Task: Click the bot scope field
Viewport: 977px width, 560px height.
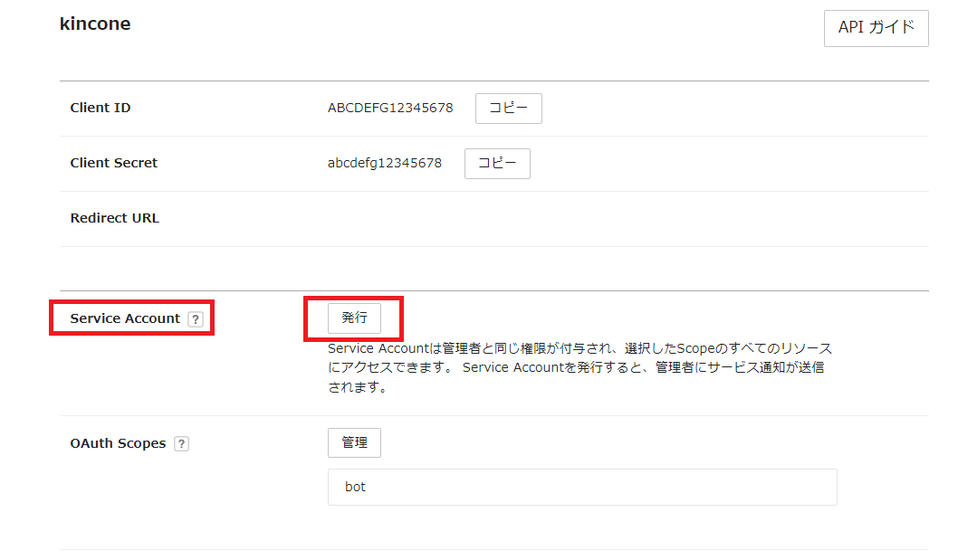Action: (x=582, y=488)
